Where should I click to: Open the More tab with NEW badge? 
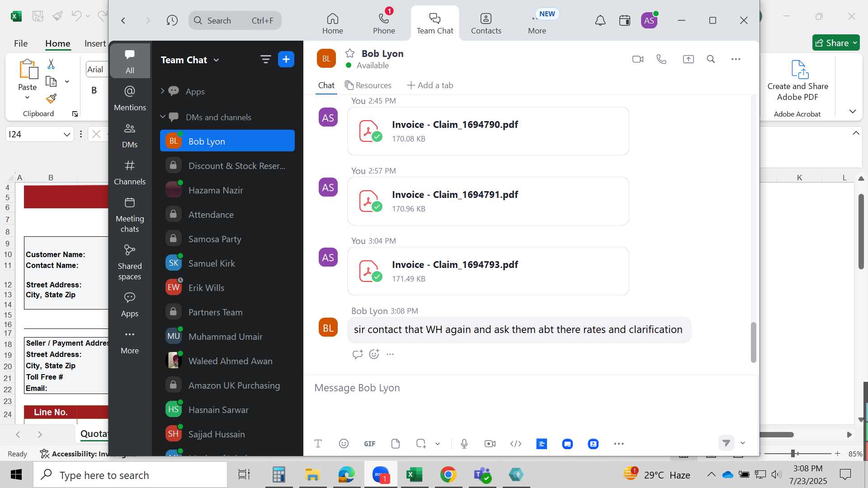click(x=537, y=23)
